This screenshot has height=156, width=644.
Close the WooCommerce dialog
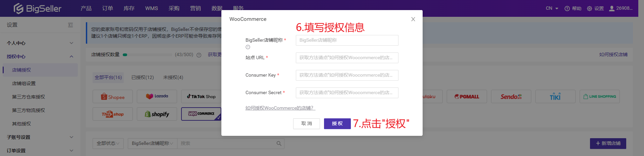click(413, 19)
